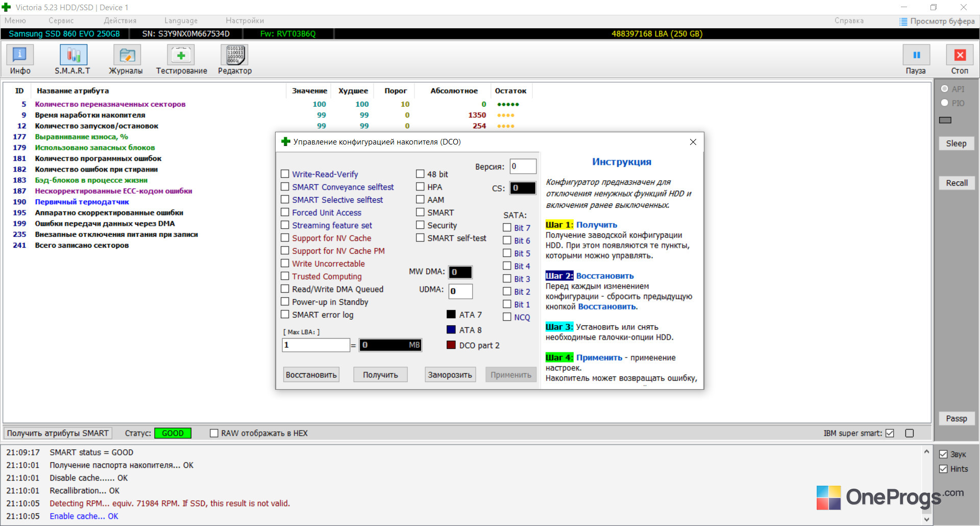The image size is (980, 526).
Task: Open the S.M.A.R.T toolbar icon
Action: (x=73, y=55)
